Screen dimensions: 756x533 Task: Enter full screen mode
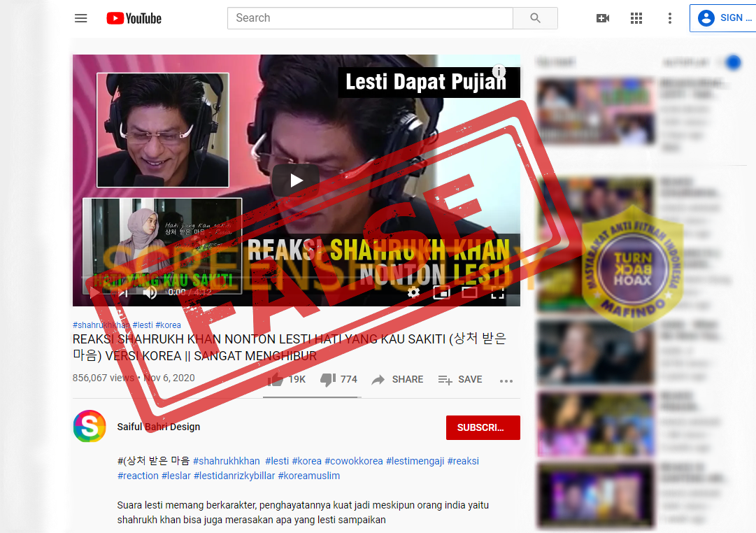[497, 292]
